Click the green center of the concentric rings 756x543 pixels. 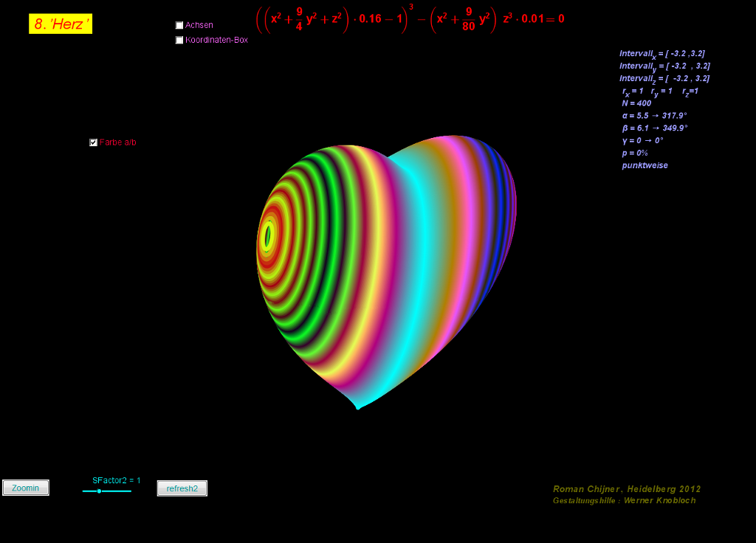tap(267, 237)
